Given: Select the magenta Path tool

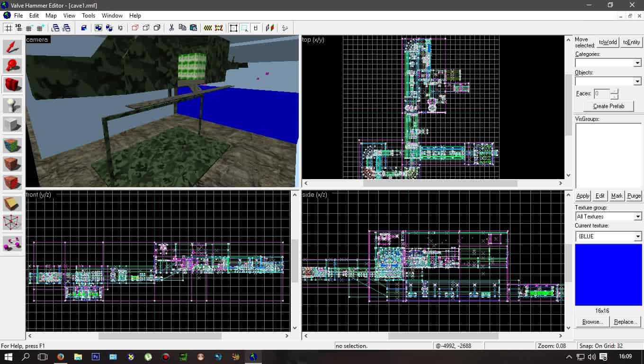Looking at the screenshot, I should coord(12,243).
